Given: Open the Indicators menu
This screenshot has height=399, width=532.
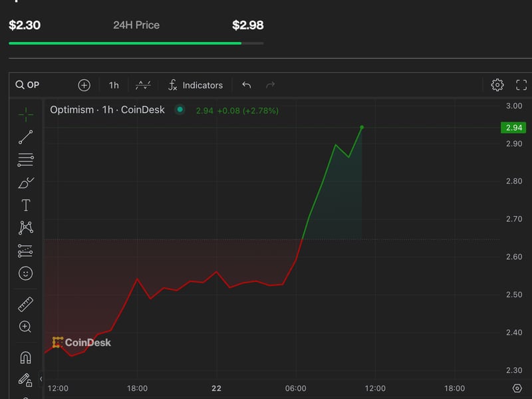Looking at the screenshot, I should [x=195, y=85].
